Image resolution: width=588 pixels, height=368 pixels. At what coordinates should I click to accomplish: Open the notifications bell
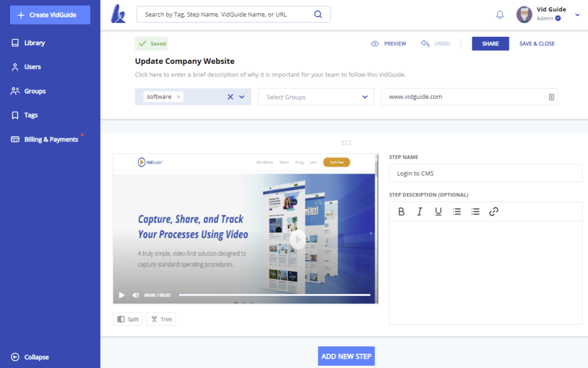tap(499, 14)
